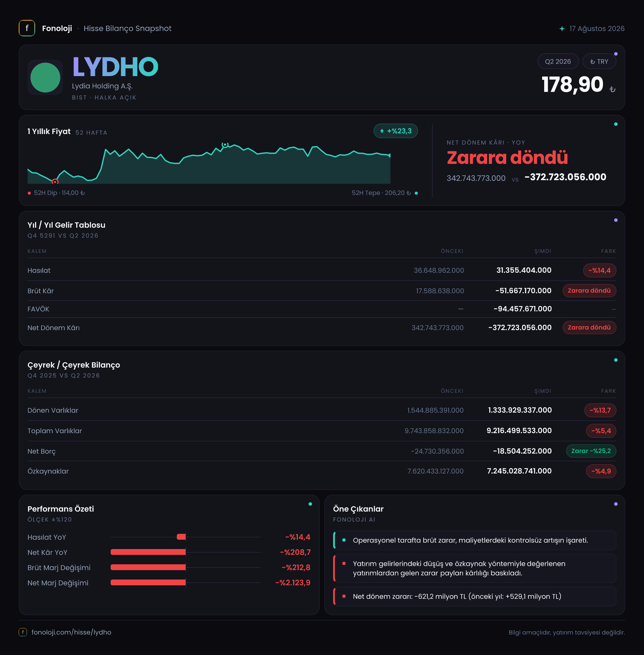Click the 'Yatırım gelirlerindeki düşüş' highlight card
The width and height of the screenshot is (644, 655).
tap(475, 568)
